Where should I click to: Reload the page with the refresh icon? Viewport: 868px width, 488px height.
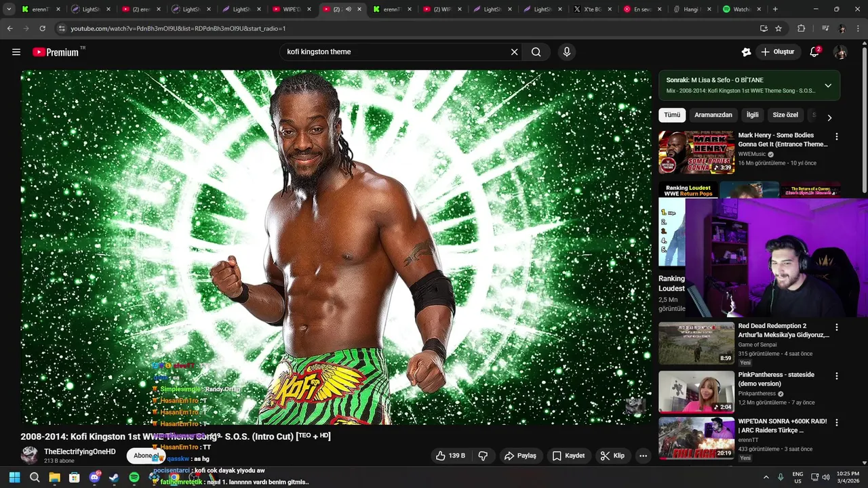(x=42, y=28)
